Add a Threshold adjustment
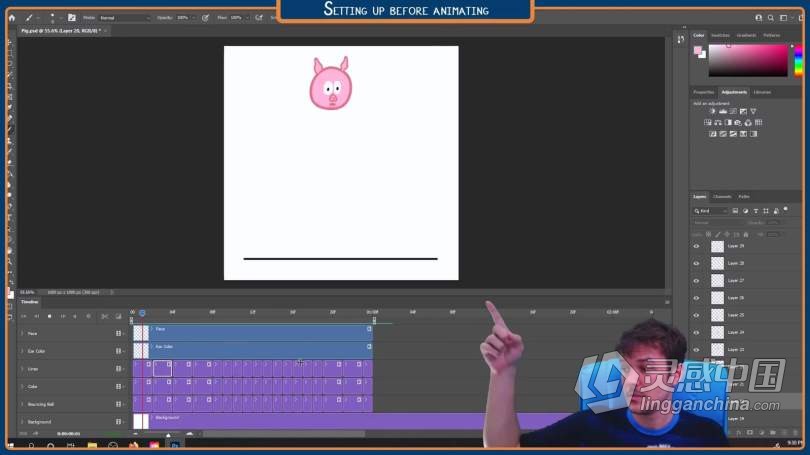Screen dimensions: 810x455 [733, 134]
